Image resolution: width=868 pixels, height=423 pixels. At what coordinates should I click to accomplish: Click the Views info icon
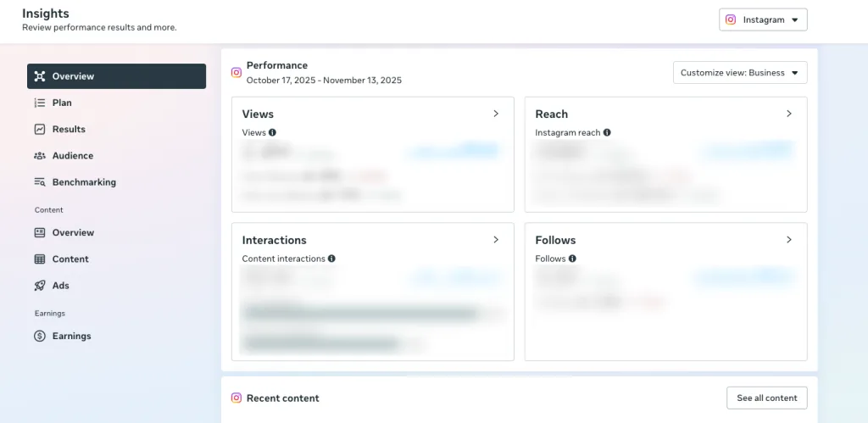(x=272, y=133)
